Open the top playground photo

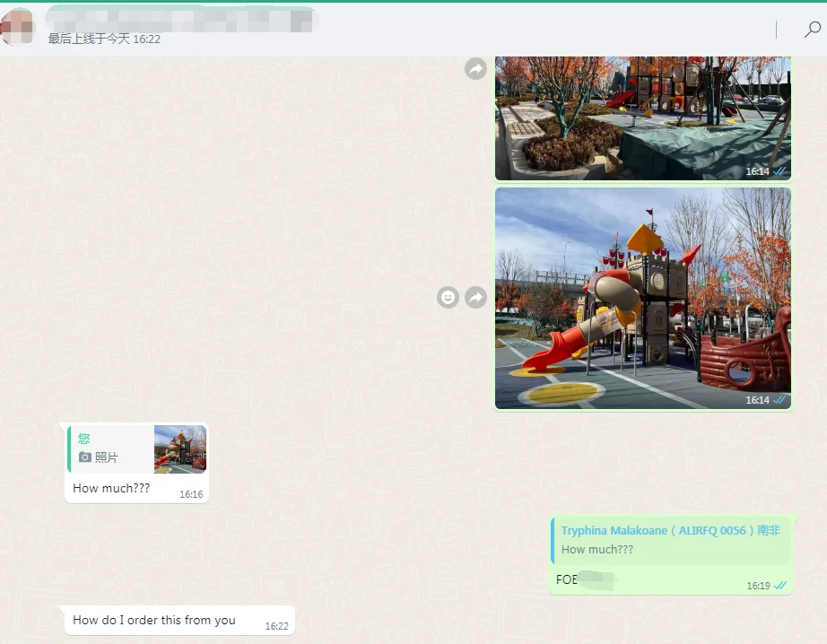click(642, 117)
